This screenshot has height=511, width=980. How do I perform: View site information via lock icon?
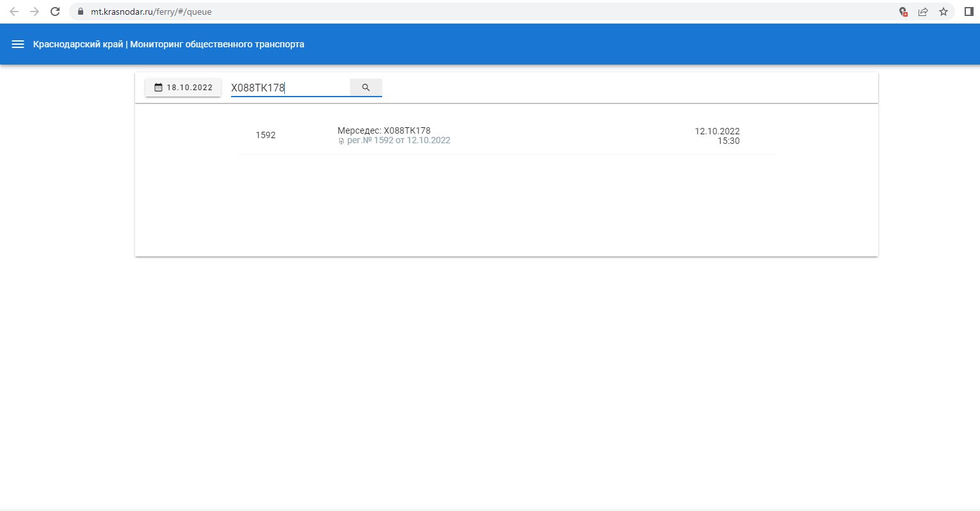80,12
